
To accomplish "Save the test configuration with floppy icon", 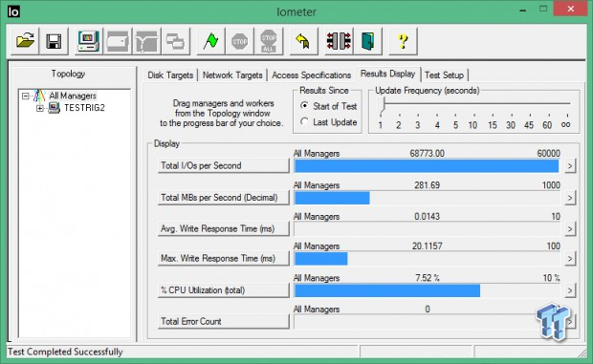I will click(x=54, y=41).
